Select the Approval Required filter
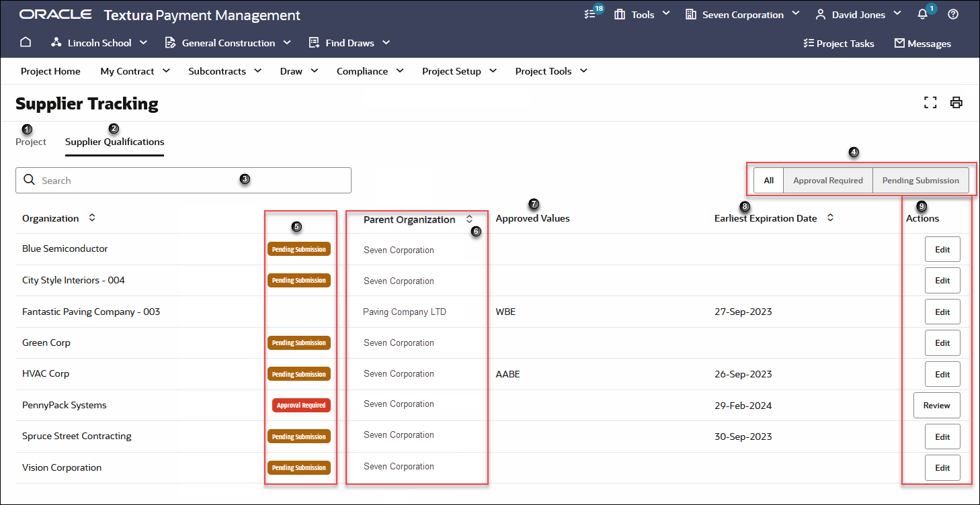Image resolution: width=980 pixels, height=505 pixels. coord(827,180)
